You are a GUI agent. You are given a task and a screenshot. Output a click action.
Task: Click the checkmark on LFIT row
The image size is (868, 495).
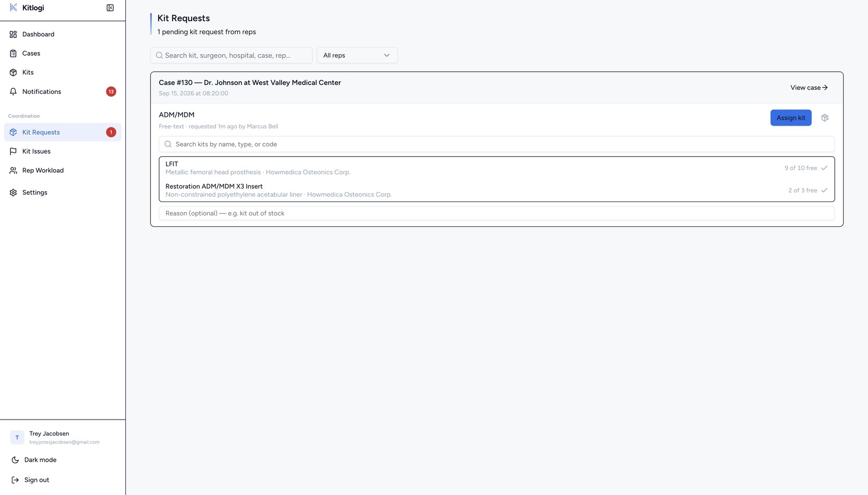pos(824,168)
